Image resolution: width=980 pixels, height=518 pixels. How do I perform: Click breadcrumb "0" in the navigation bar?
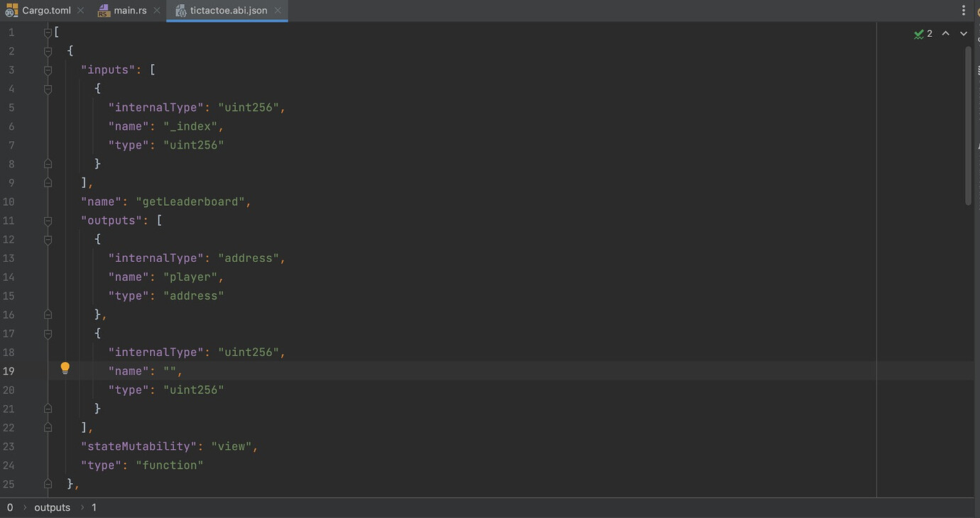click(x=10, y=507)
